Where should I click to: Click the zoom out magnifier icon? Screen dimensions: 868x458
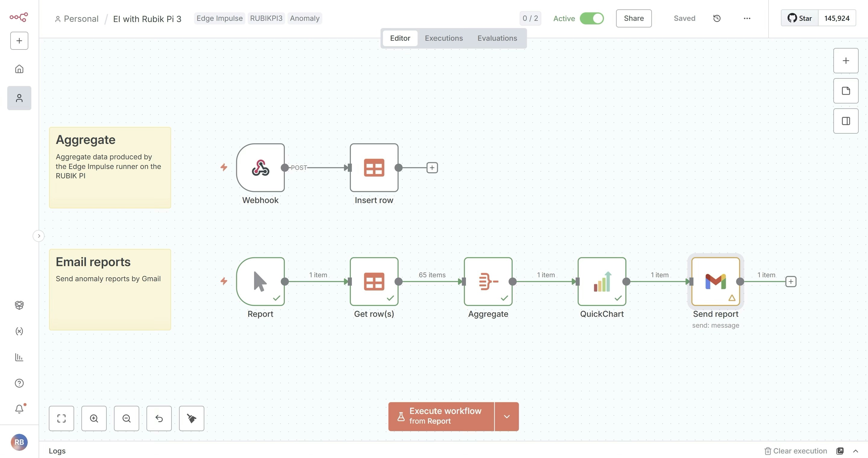(126, 418)
